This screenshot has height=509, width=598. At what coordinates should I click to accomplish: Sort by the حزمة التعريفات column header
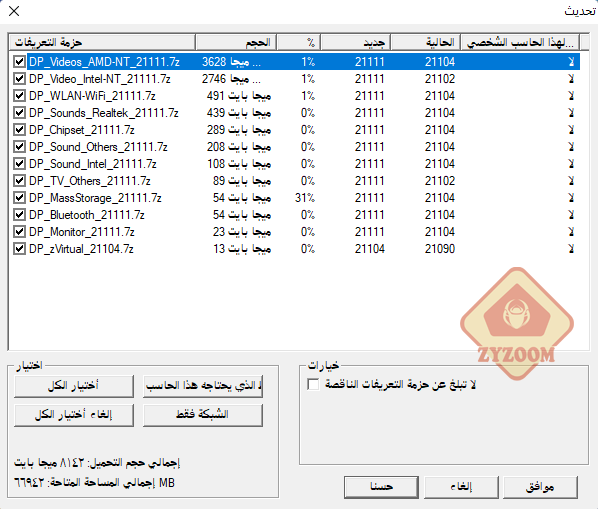[x=102, y=42]
